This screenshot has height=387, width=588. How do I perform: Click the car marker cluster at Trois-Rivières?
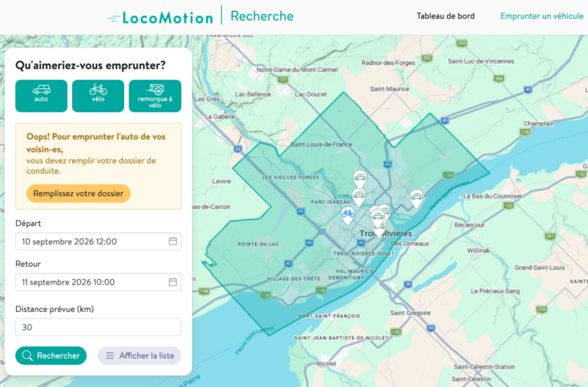point(379,221)
